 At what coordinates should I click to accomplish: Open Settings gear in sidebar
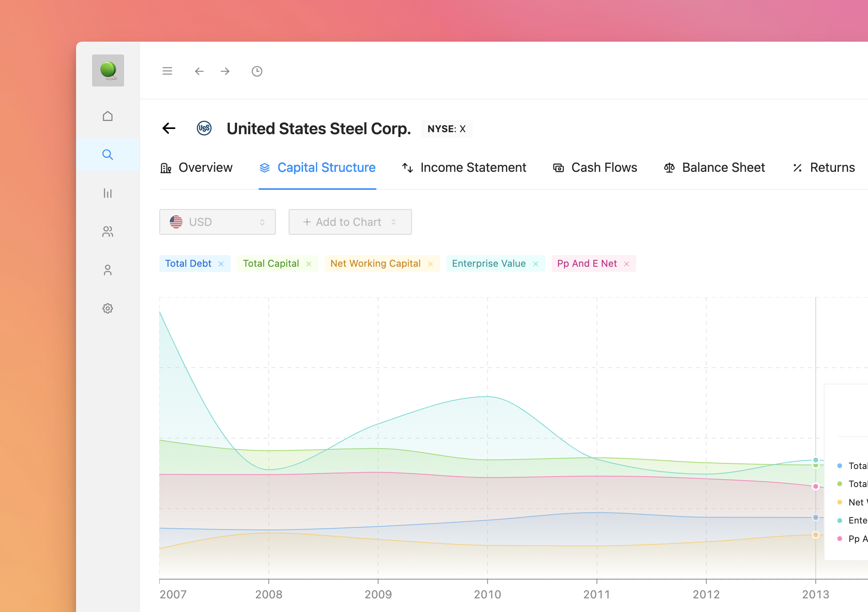click(108, 308)
